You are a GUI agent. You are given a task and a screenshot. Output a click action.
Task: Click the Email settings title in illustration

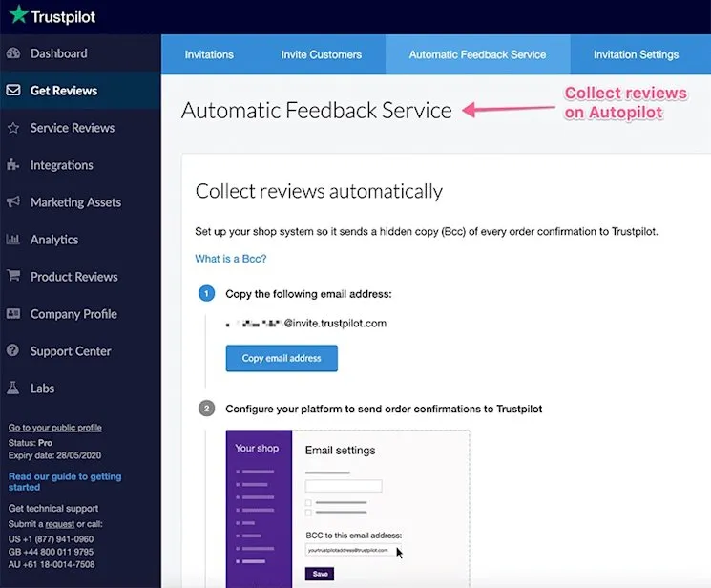tap(340, 451)
